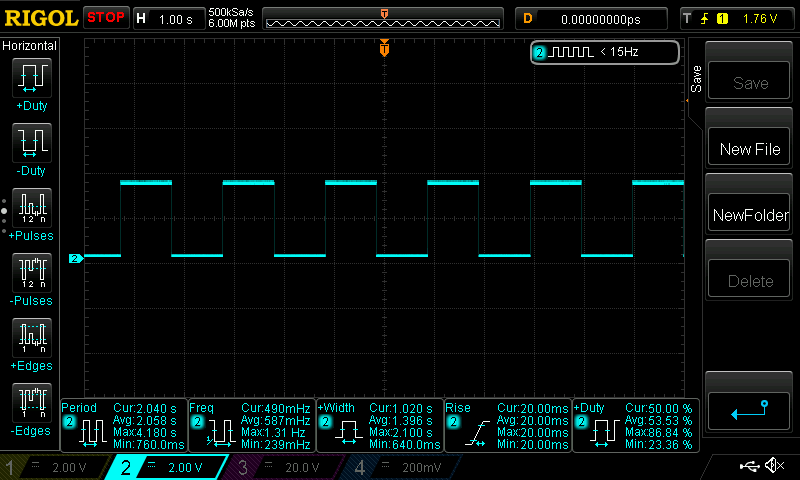
Task: Click the +Duty statistics waveform icon
Action: coord(605,433)
